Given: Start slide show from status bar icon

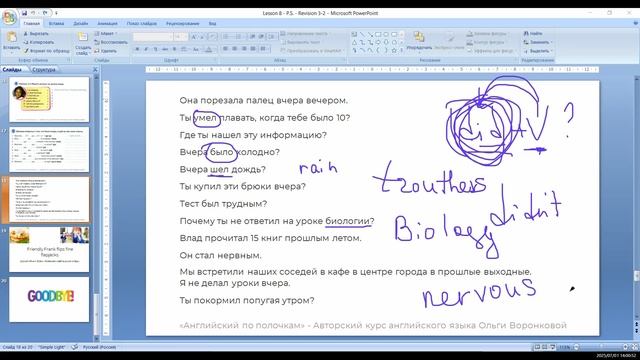Looking at the screenshot, I should [x=552, y=347].
